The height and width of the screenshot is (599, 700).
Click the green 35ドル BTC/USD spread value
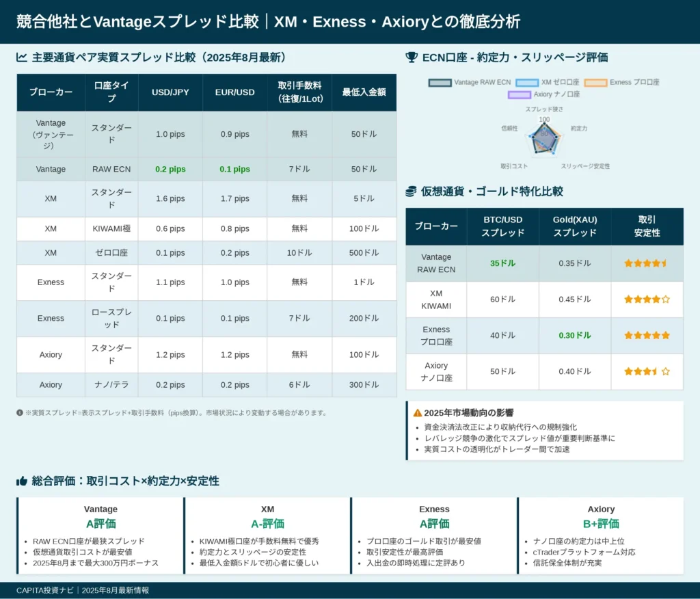[x=502, y=263]
